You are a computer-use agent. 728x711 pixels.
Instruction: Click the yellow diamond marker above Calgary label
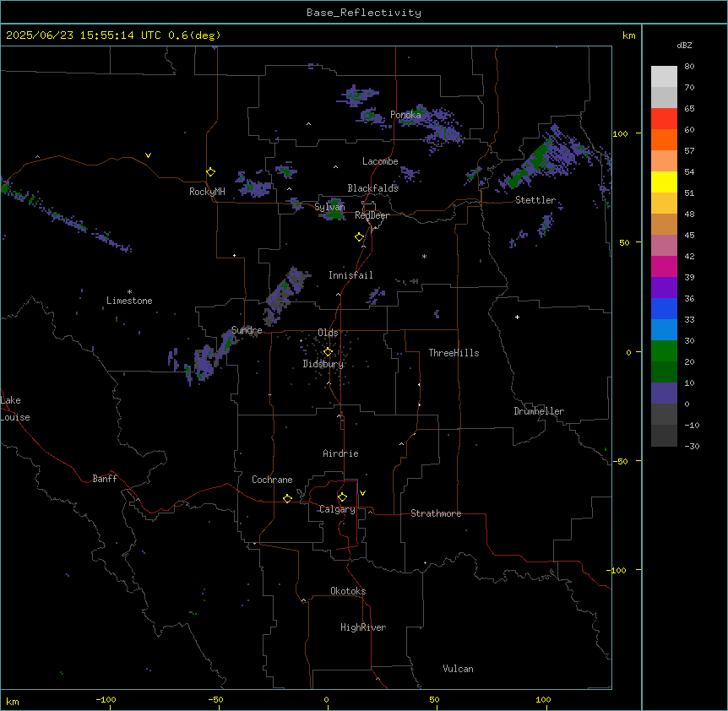click(342, 497)
